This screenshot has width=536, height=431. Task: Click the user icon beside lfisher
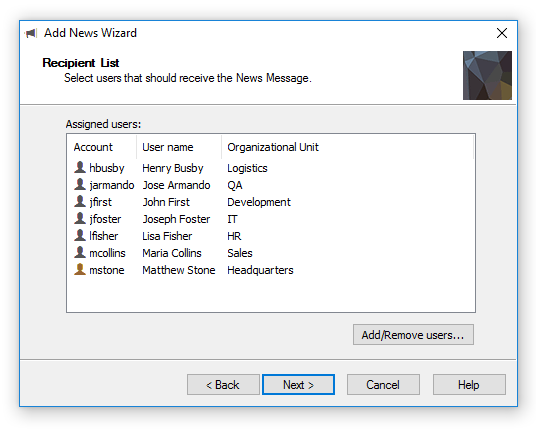coord(80,235)
